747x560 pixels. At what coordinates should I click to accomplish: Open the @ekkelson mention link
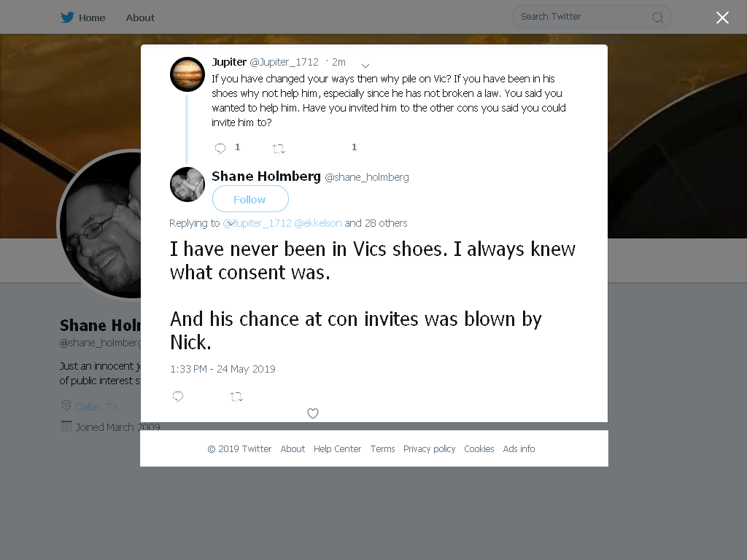pos(318,223)
